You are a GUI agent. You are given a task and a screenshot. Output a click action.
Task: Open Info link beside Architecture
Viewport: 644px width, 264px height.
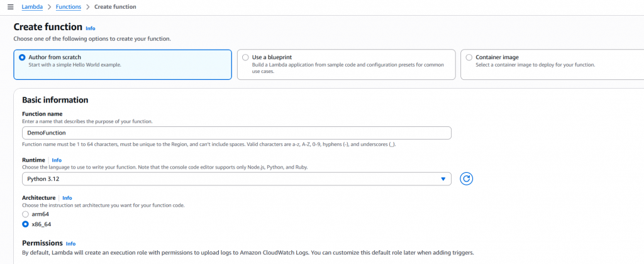67,198
